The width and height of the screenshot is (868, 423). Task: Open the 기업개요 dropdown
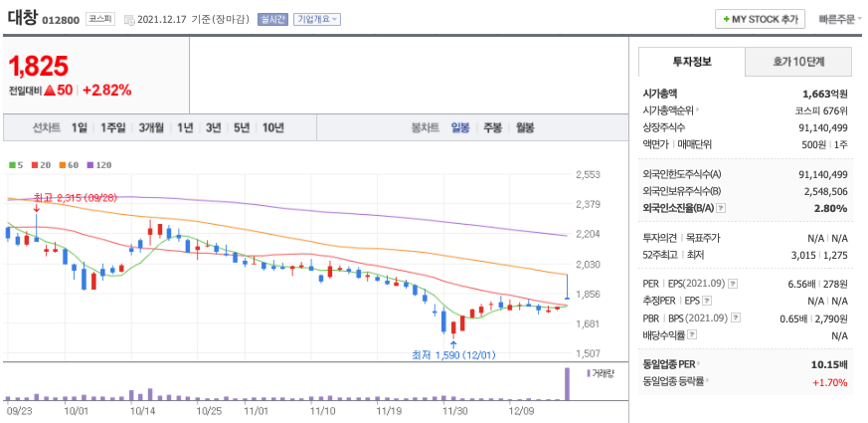[x=316, y=19]
